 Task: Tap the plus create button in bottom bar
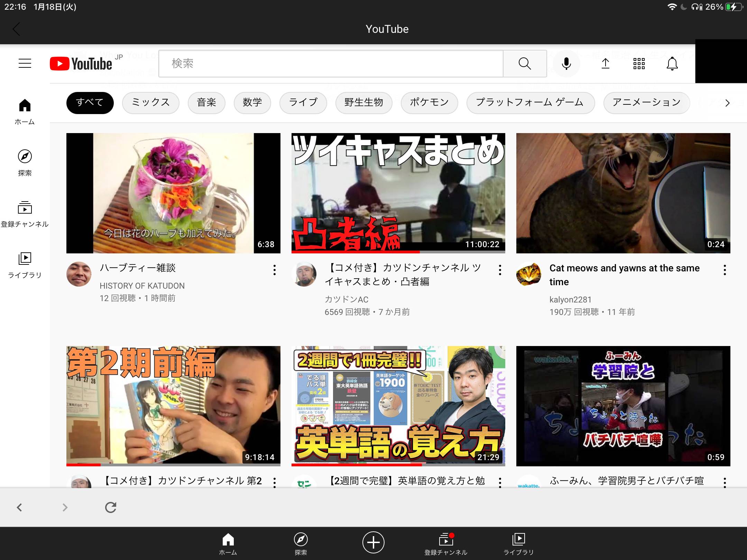click(373, 542)
